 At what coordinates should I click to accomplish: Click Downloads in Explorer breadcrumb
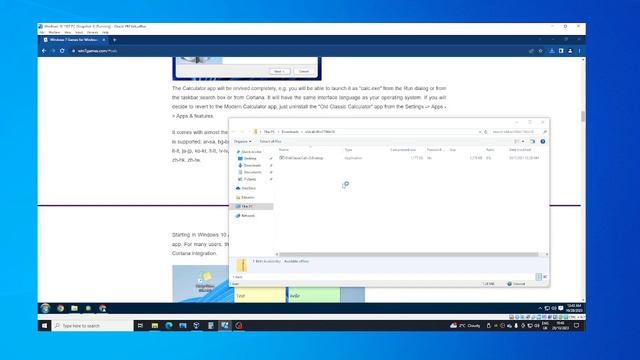290,132
